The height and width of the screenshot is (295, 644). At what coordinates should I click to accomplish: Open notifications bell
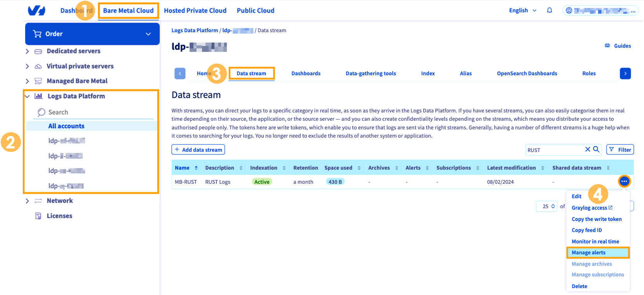click(549, 10)
